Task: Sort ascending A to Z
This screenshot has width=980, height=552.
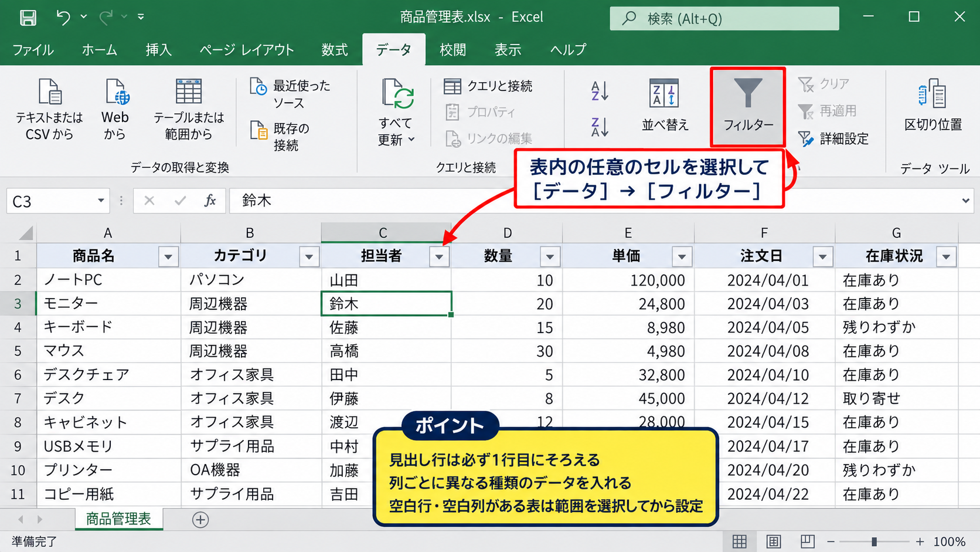Action: [x=600, y=92]
